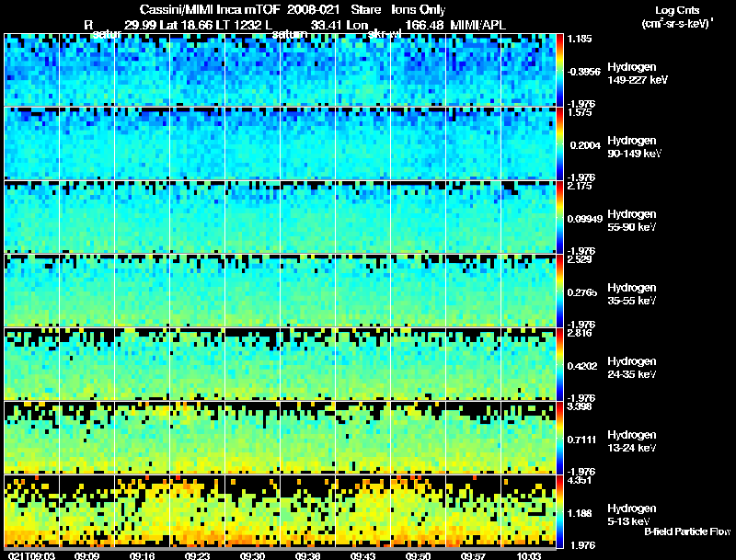736x560 pixels.
Task: Click the scale maximum value '1.575'
Action: point(580,112)
